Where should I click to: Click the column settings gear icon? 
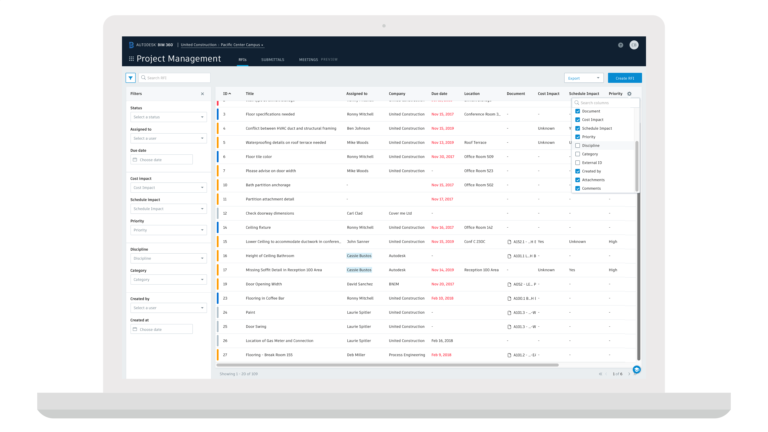(629, 94)
